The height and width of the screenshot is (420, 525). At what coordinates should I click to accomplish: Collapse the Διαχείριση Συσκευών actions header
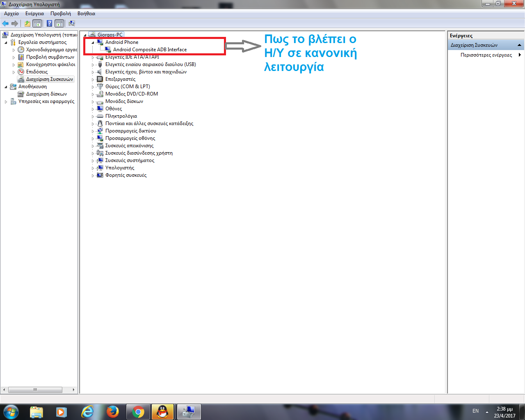[x=519, y=45]
